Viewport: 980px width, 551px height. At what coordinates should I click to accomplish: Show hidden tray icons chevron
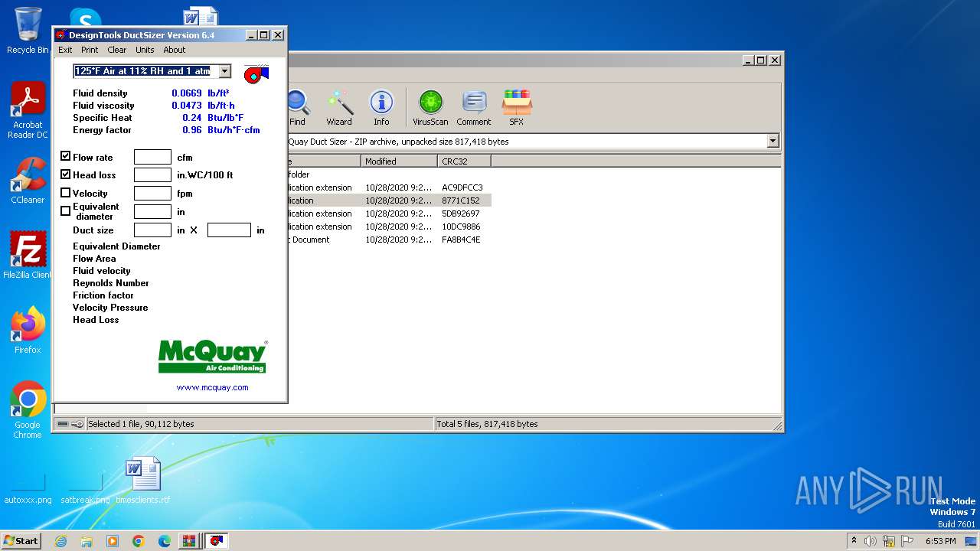854,541
